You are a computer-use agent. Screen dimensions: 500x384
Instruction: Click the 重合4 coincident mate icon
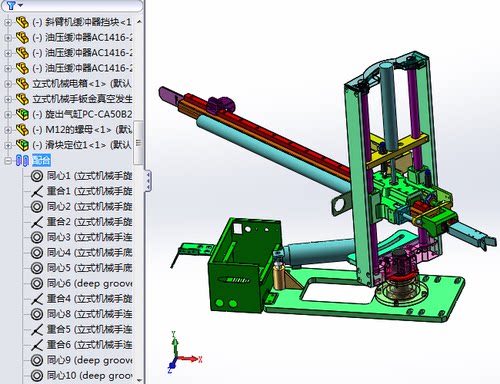[37, 299]
